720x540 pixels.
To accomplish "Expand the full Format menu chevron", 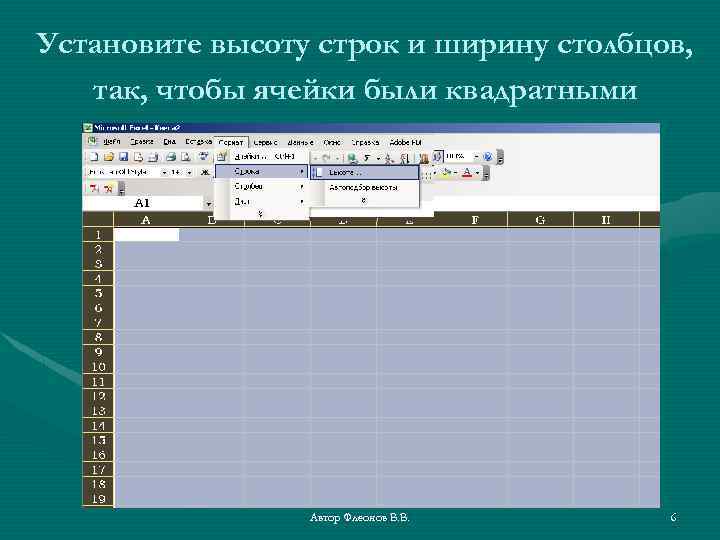I will (260, 214).
